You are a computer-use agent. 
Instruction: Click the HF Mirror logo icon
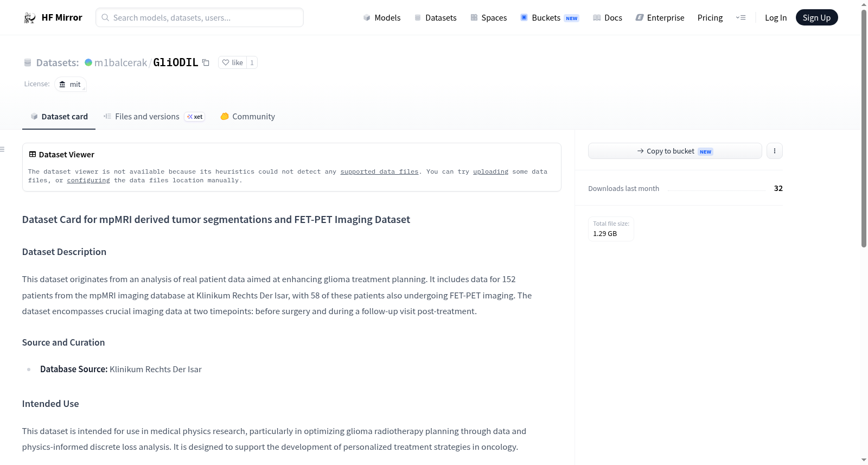coord(30,18)
